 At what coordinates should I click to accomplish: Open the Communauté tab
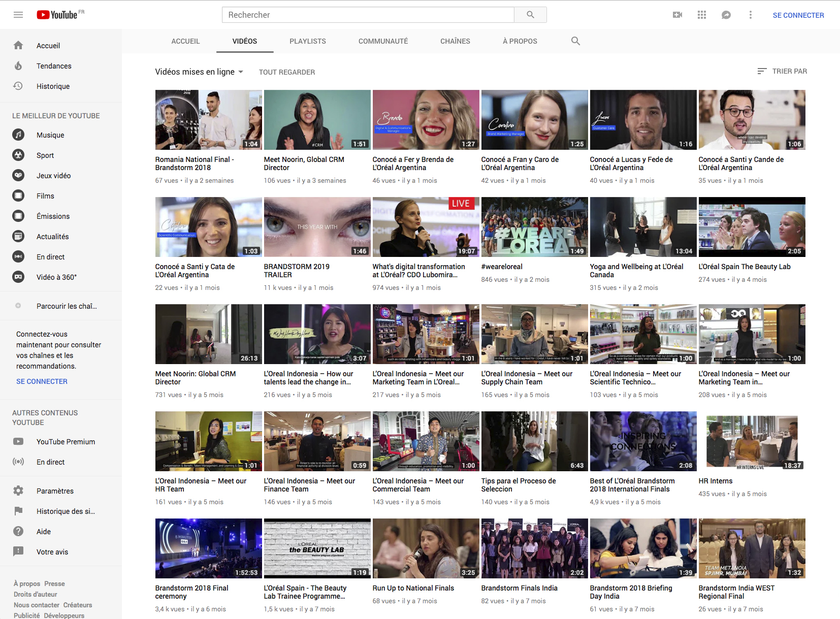[x=383, y=41]
